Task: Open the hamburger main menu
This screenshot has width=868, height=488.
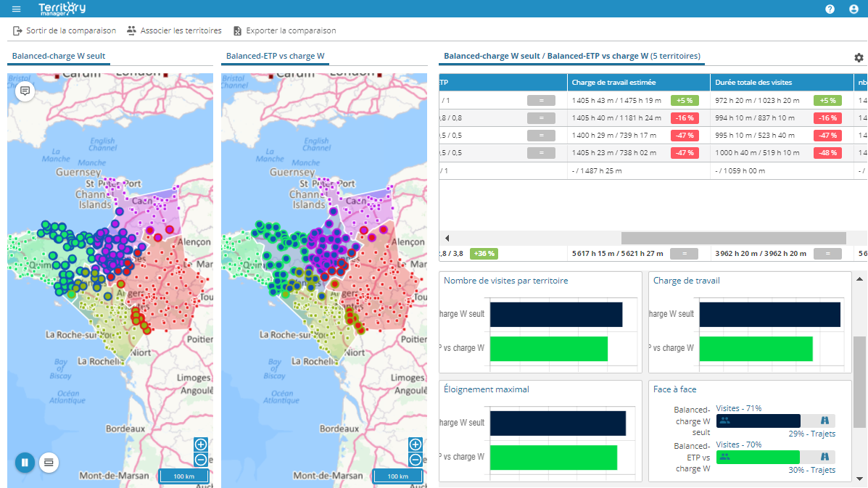Action: coord(17,9)
